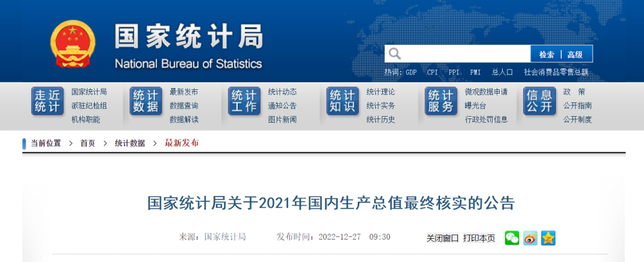Viewport: 644px width, 262px height.
Task: Click the magnifying glass search icon
Action: pos(395,54)
